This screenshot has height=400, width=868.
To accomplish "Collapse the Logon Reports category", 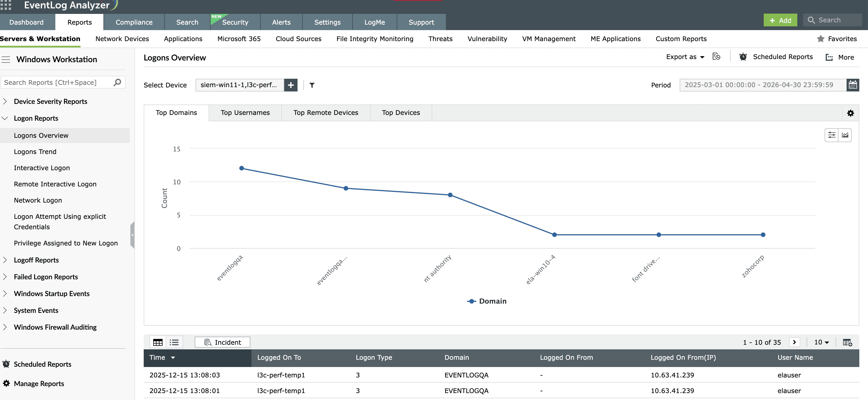I will pyautogui.click(x=5, y=118).
